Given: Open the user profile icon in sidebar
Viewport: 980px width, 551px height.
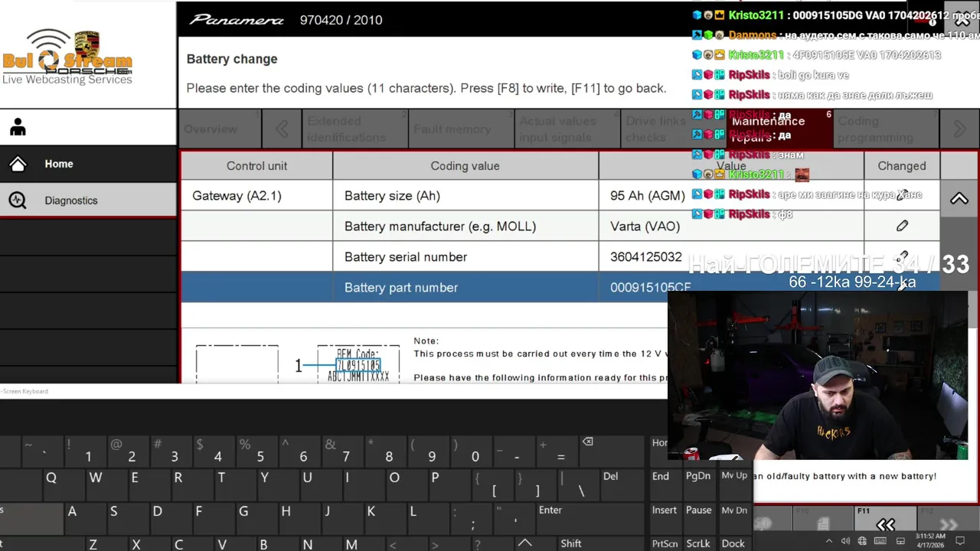Looking at the screenshot, I should click(x=18, y=128).
